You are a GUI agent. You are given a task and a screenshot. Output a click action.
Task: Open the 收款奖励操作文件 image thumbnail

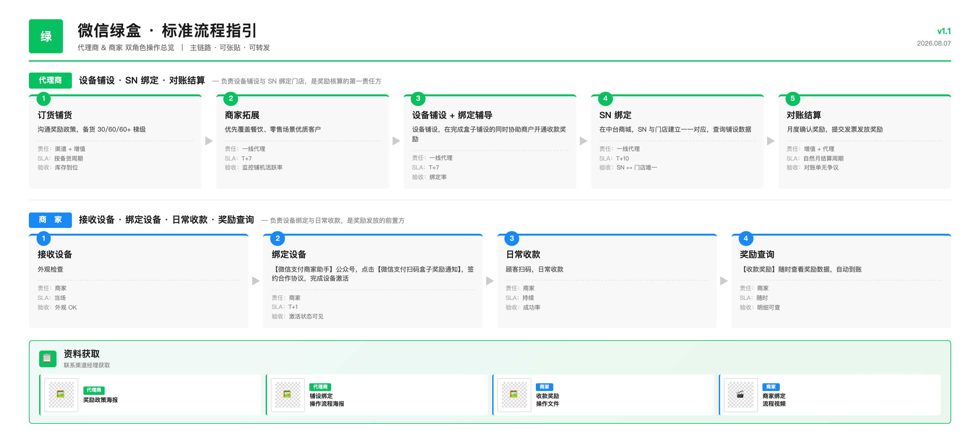[514, 395]
